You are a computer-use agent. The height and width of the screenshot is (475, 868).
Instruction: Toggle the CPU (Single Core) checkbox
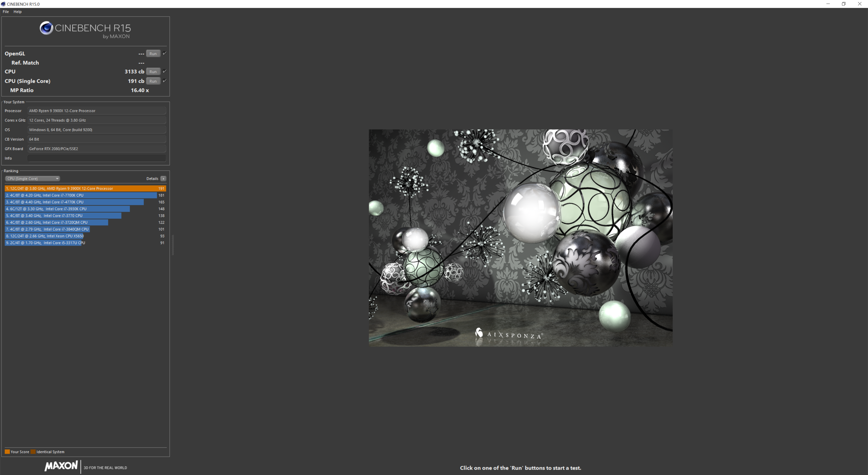(164, 81)
